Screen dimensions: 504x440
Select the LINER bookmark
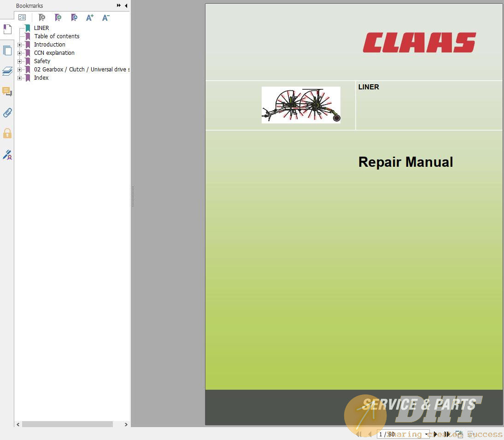[41, 28]
